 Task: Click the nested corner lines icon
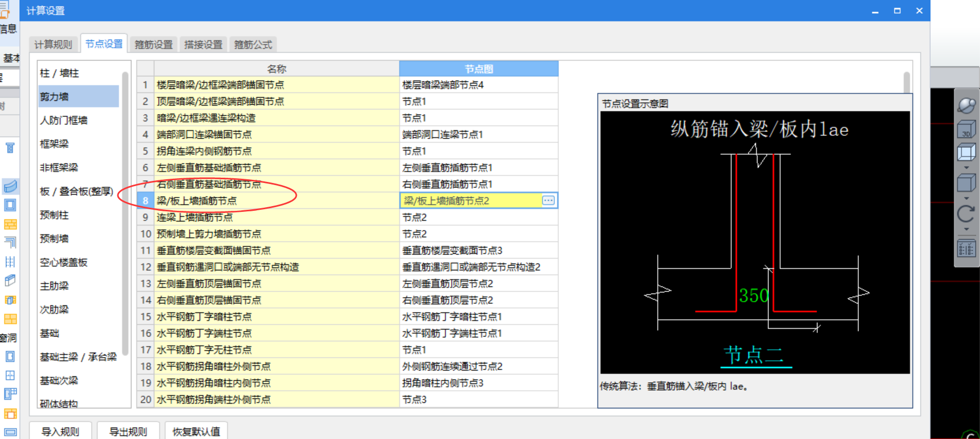[x=10, y=242]
